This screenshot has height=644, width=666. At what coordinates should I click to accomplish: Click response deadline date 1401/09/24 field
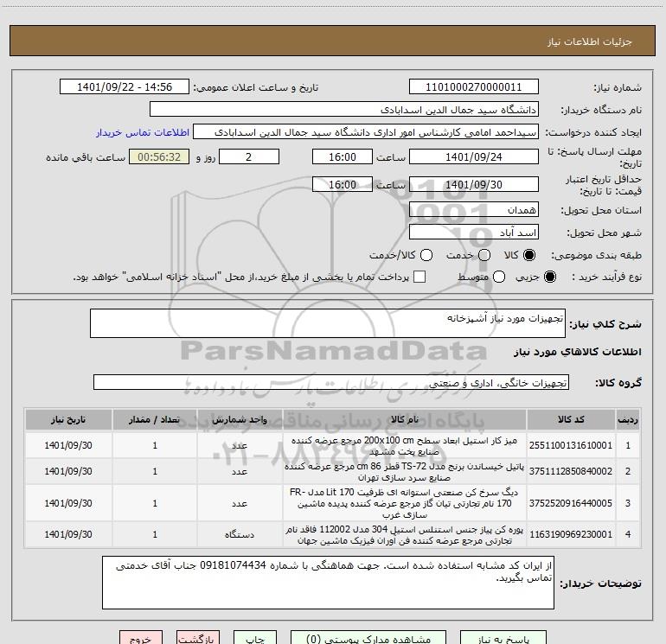[x=474, y=156]
